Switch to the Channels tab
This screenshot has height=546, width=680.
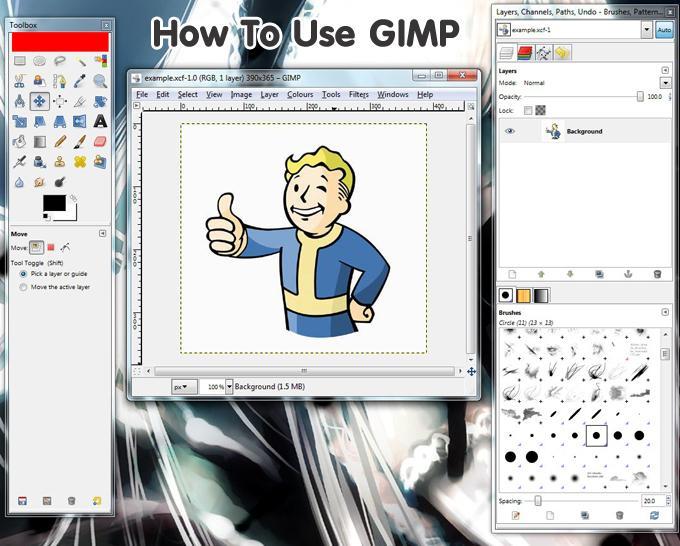click(x=525, y=53)
